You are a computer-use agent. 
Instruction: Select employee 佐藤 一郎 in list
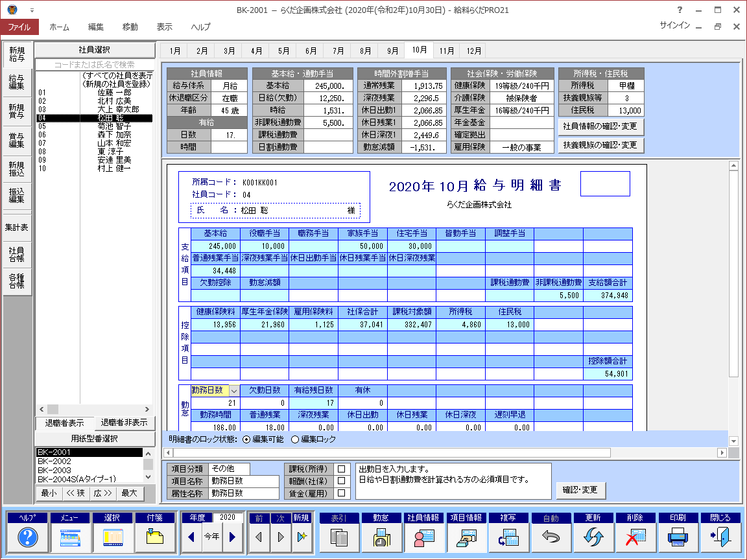pos(94,93)
